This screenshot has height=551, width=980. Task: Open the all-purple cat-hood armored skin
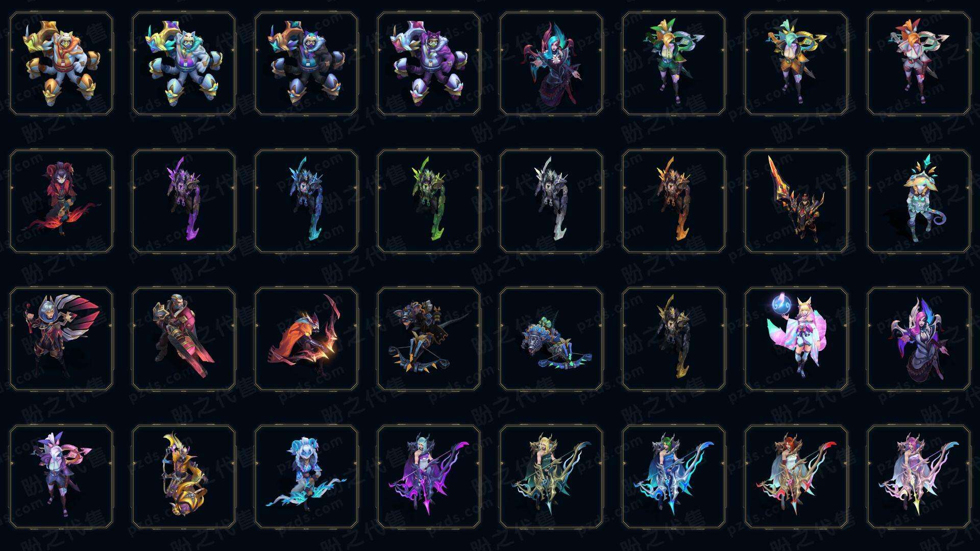point(429,64)
